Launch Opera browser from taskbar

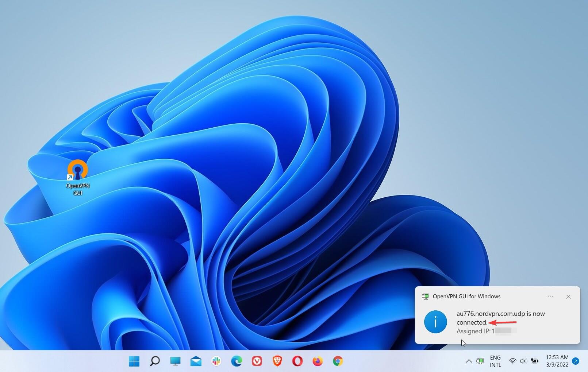click(297, 361)
